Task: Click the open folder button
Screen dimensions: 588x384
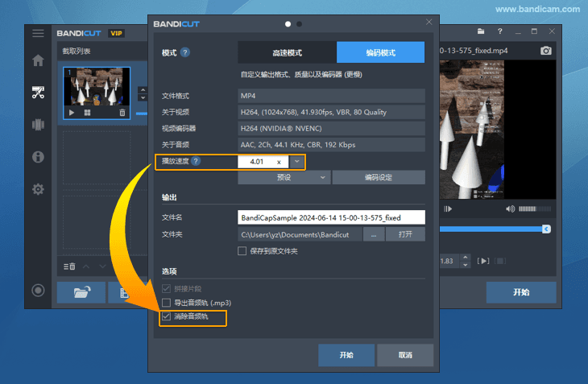Action: [x=405, y=234]
